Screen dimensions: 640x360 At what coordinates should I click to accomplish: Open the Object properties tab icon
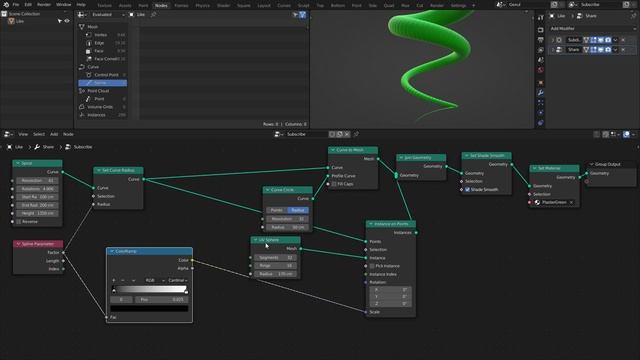[540, 83]
